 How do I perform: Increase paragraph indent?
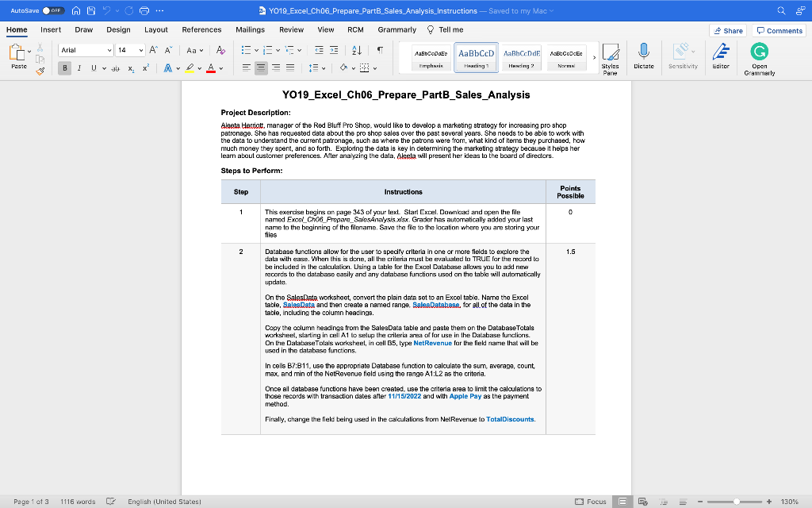(x=334, y=50)
